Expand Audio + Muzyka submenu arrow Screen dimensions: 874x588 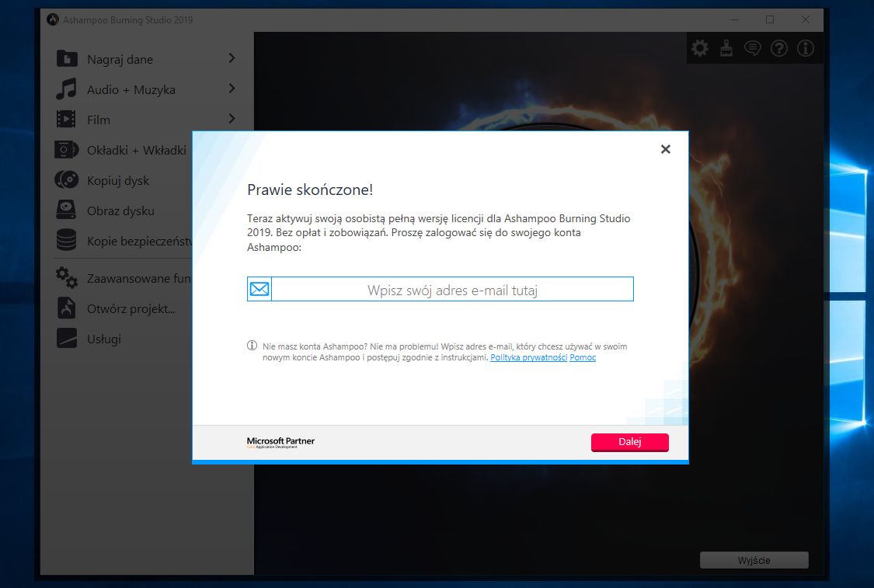pyautogui.click(x=232, y=88)
